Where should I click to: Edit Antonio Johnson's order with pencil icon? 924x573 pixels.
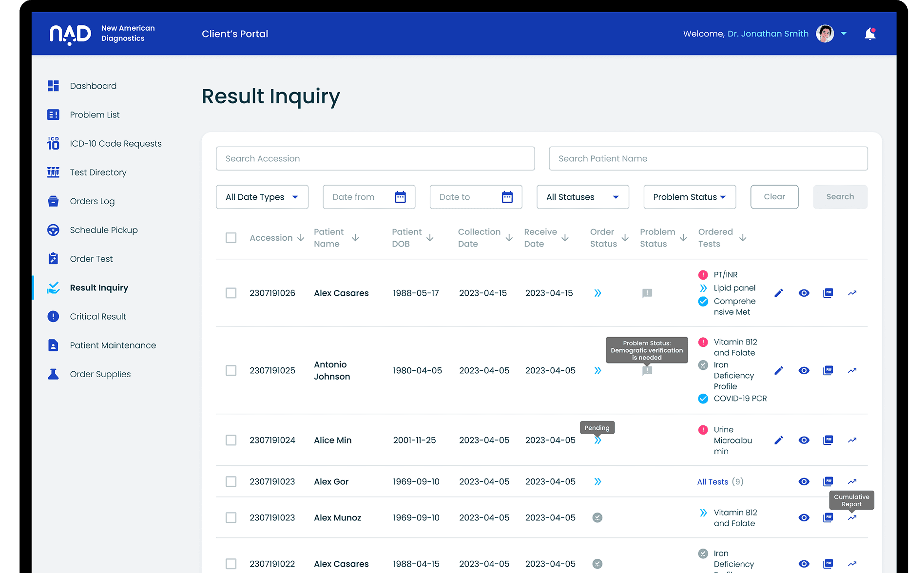pos(779,370)
